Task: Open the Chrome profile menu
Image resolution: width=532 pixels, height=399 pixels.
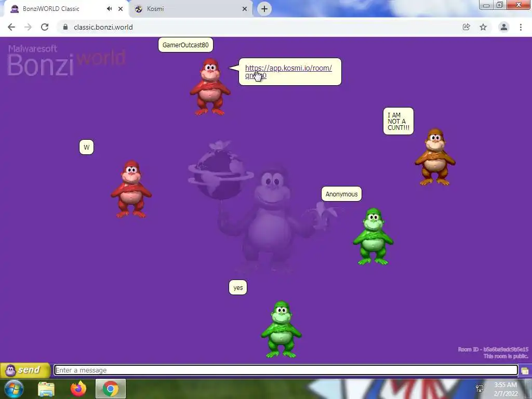Action: (504, 27)
